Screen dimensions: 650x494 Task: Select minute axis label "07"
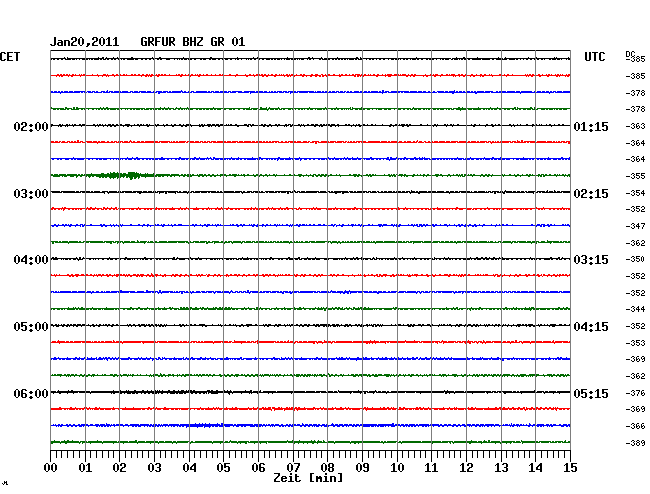point(293,467)
